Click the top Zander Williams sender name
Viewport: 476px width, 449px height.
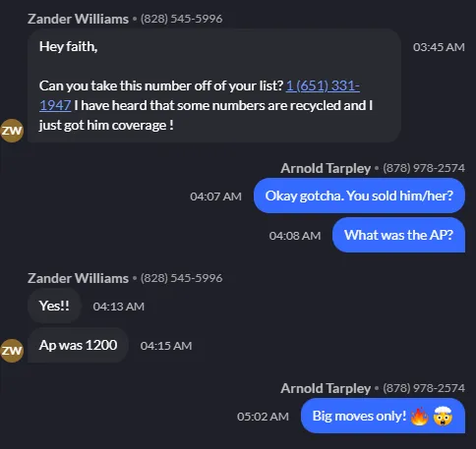(78, 19)
